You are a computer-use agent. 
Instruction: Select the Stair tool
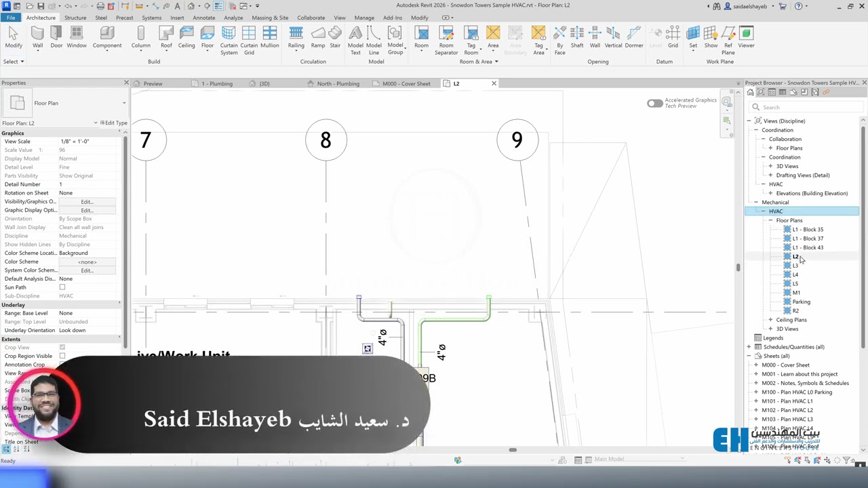tap(335, 37)
